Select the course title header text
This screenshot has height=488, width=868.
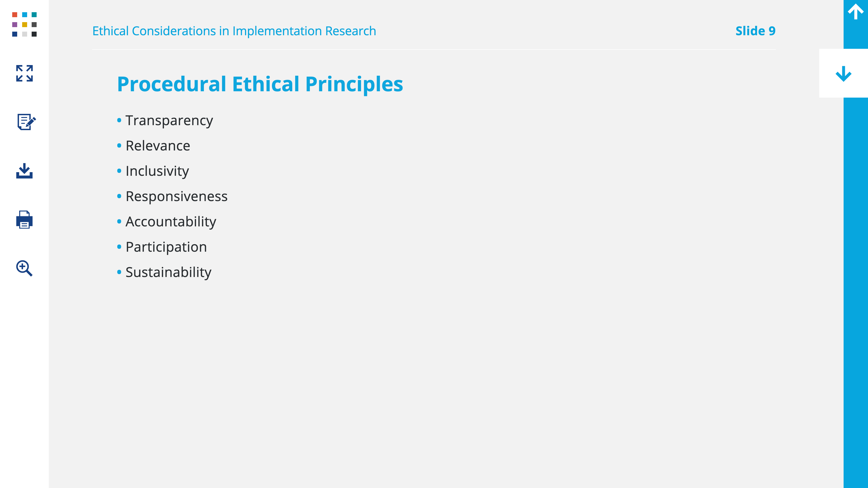pos(234,31)
